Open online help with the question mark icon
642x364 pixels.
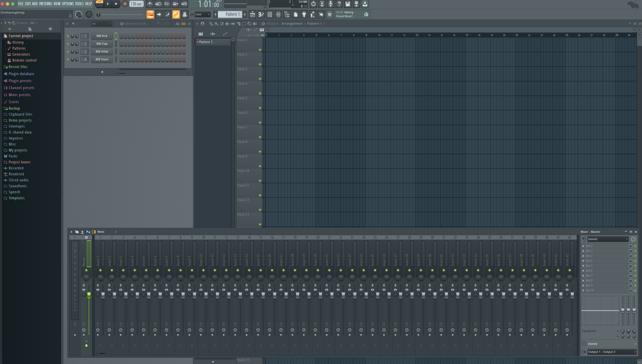point(339,4)
